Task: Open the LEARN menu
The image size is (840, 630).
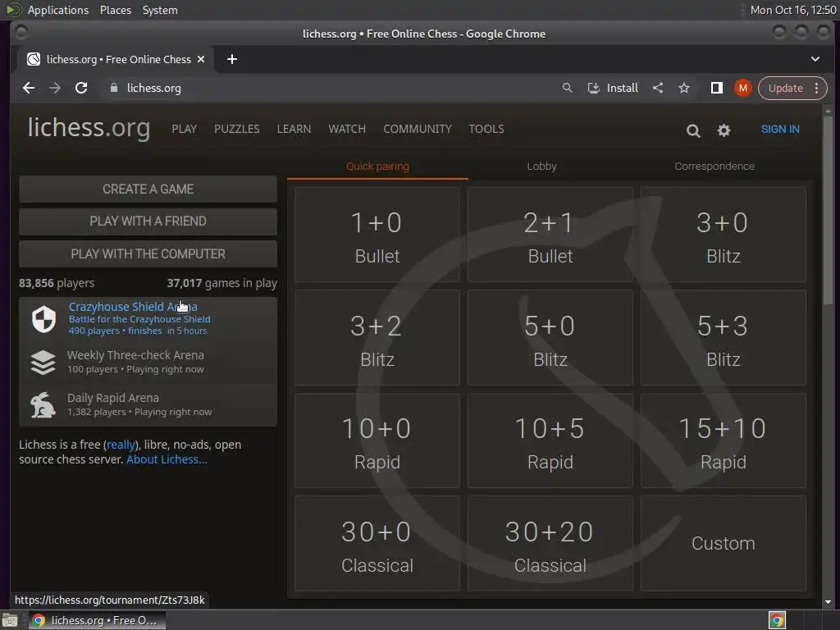Action: [294, 129]
